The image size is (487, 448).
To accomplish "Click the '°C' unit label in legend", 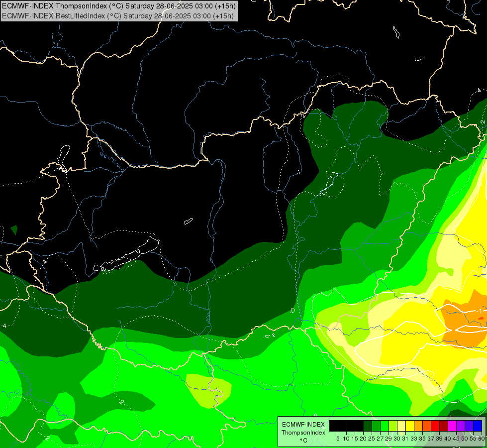I will (303, 441).
